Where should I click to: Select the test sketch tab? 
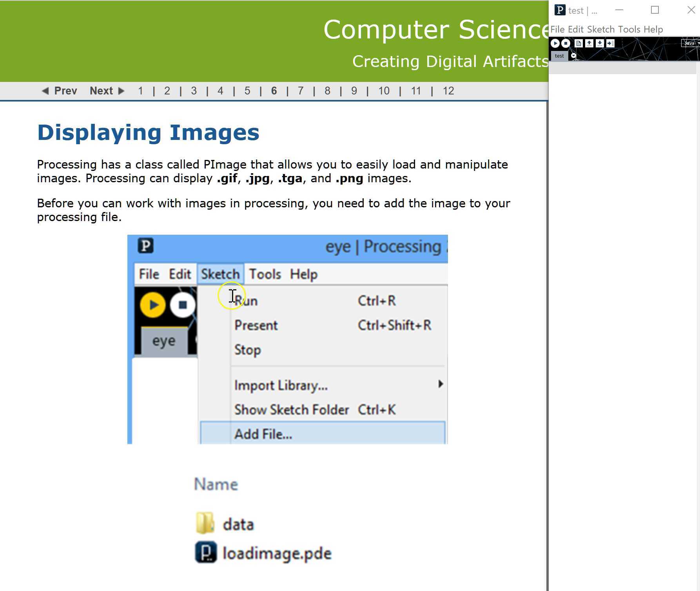559,56
